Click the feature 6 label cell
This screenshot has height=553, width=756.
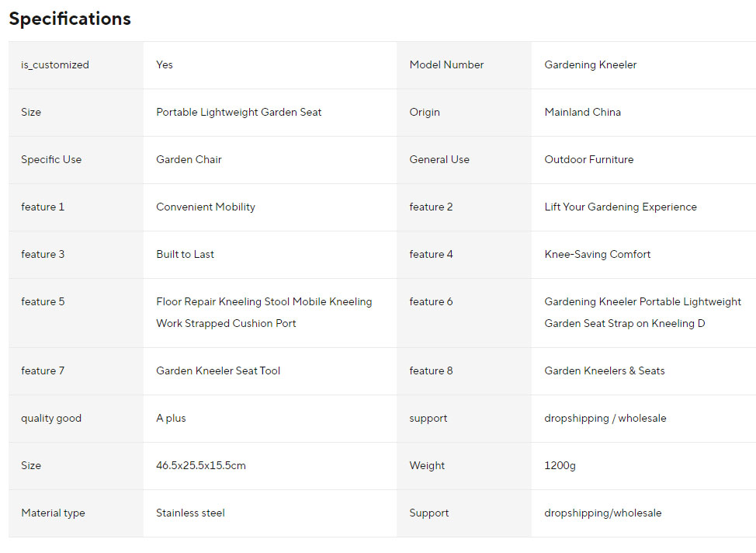(x=464, y=313)
